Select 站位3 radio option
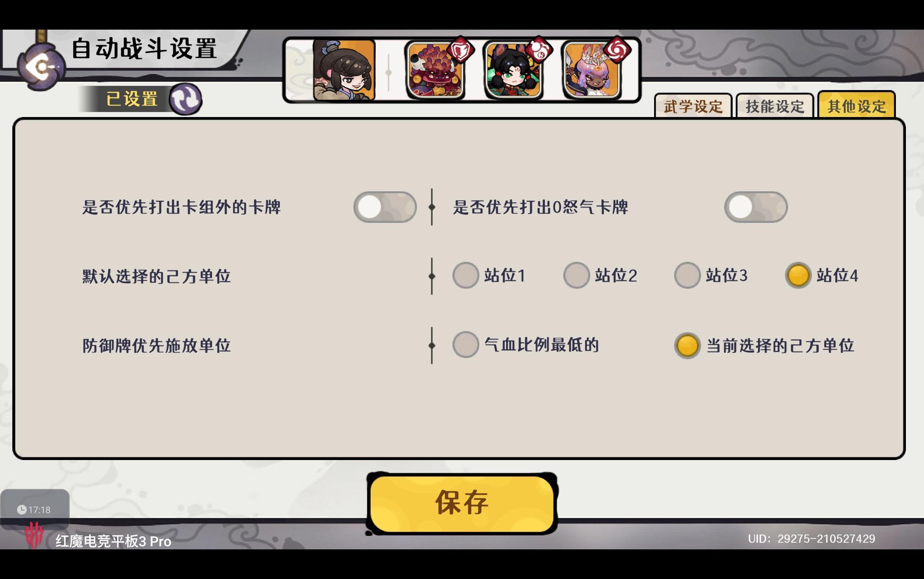 (x=711, y=275)
